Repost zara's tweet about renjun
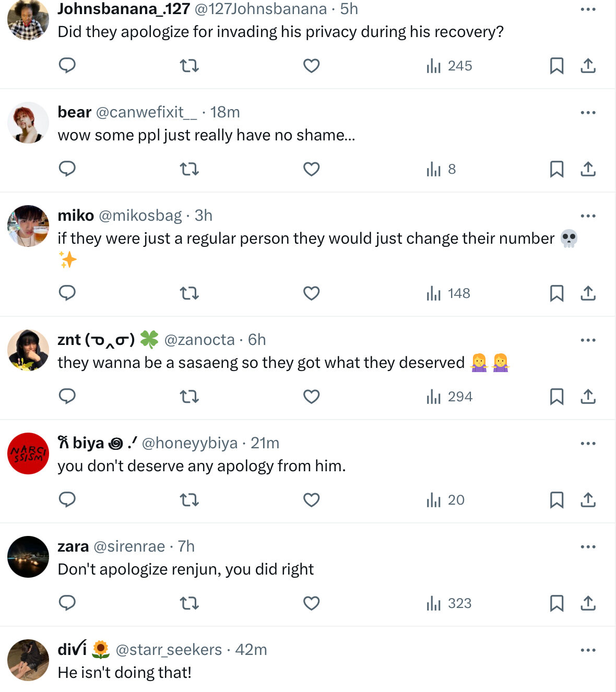The width and height of the screenshot is (616, 692). point(189,603)
